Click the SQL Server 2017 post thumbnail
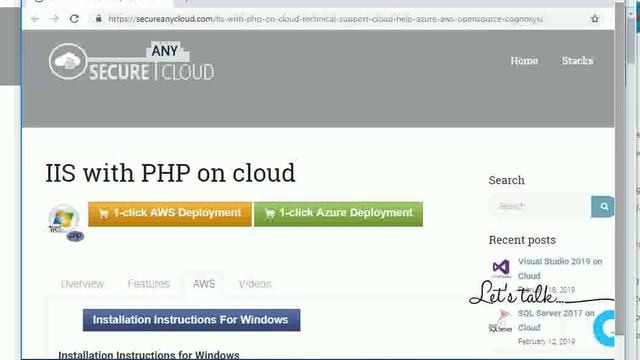The width and height of the screenshot is (640, 360). tap(501, 321)
